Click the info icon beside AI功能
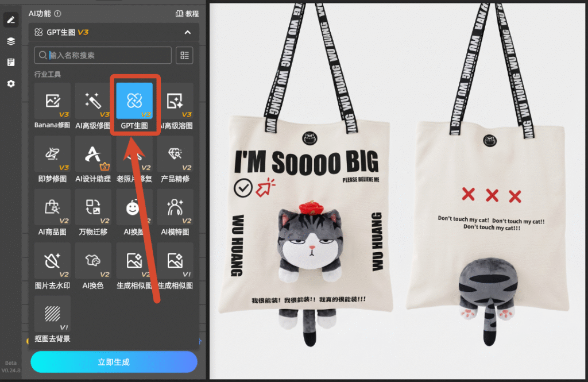Image resolution: width=588 pixels, height=382 pixels. point(57,14)
